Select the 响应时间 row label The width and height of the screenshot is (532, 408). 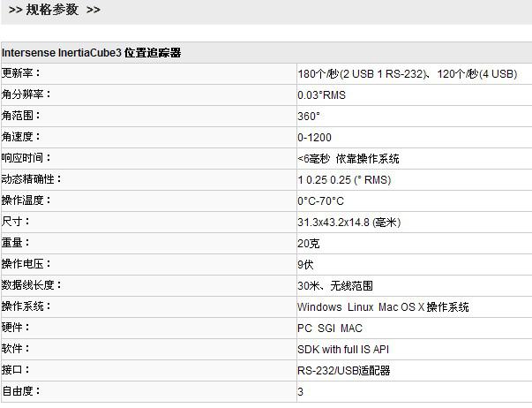(26, 158)
